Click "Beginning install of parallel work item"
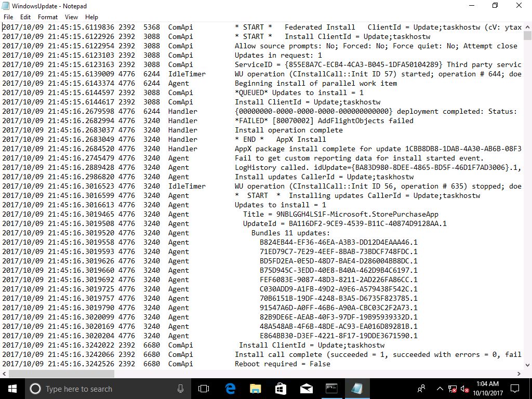 pyautogui.click(x=316, y=84)
